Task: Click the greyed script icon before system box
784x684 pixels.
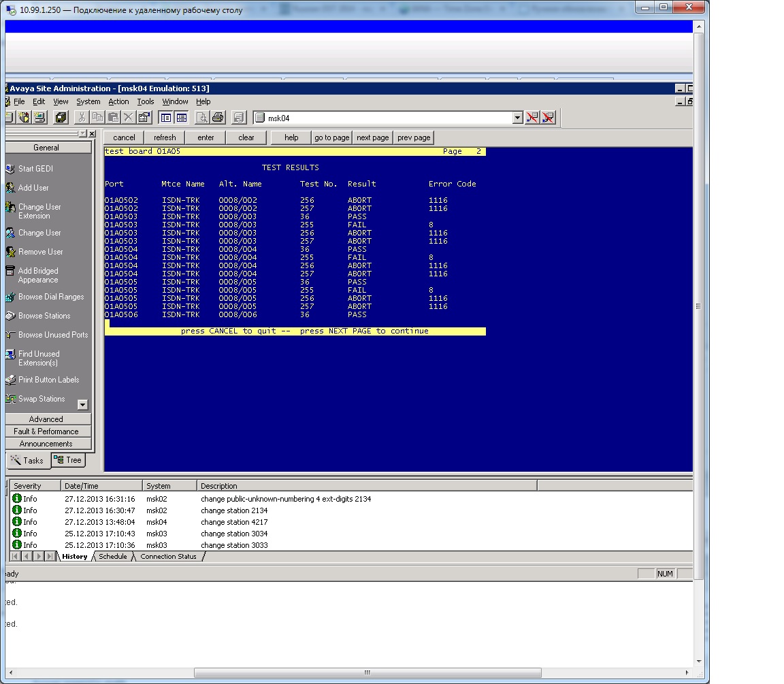Action: click(x=238, y=118)
